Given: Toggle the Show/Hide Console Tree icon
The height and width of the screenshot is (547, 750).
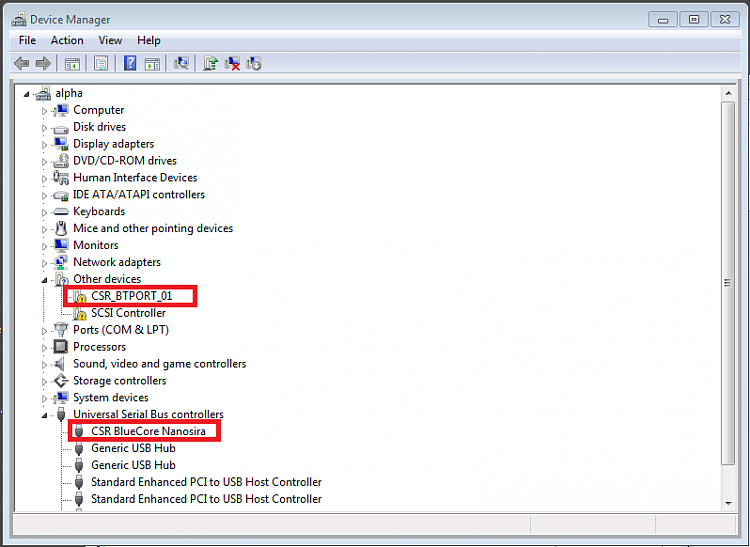Looking at the screenshot, I should pos(72,63).
